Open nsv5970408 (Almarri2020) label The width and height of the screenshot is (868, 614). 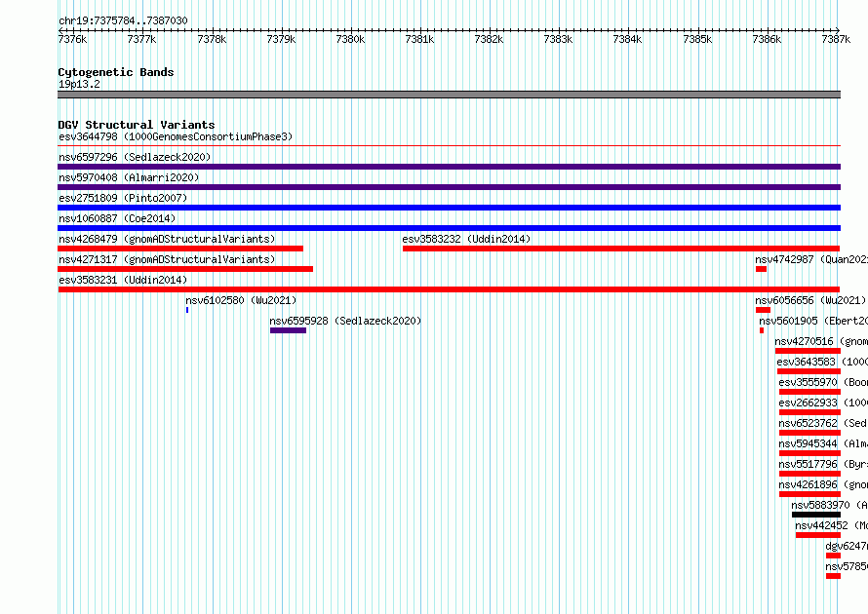[129, 177]
